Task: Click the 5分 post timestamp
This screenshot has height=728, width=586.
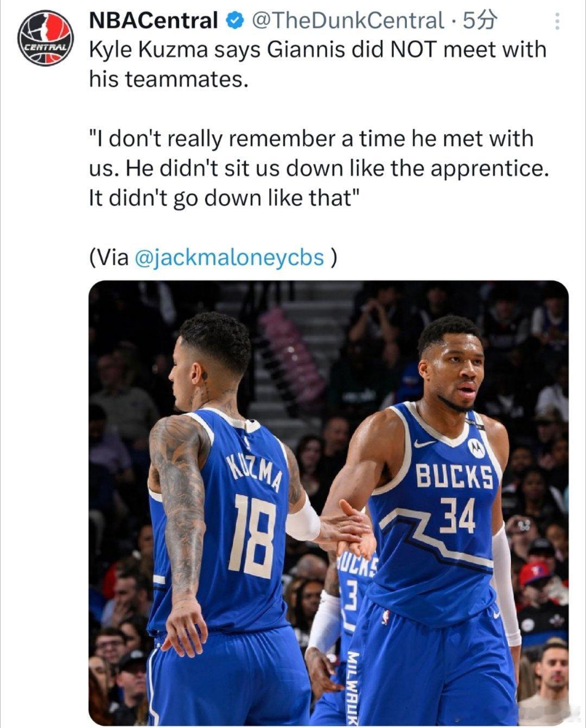Action: 479,21
